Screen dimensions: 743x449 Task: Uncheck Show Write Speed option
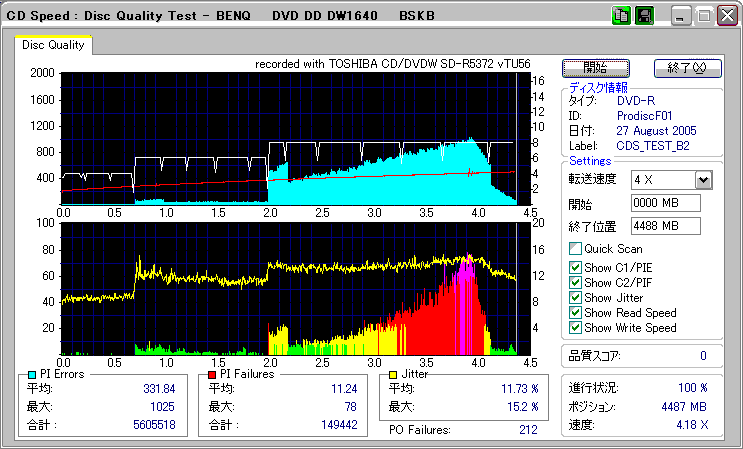pyautogui.click(x=575, y=327)
